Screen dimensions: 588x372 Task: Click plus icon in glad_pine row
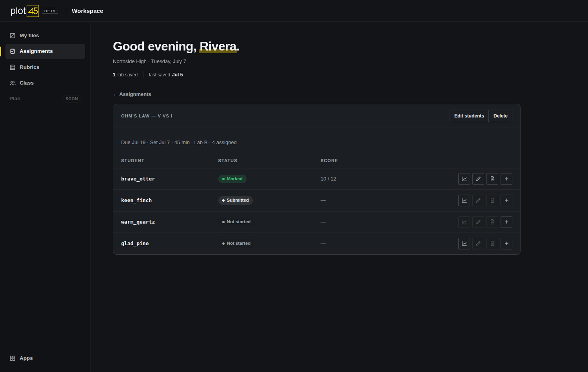tap(506, 244)
